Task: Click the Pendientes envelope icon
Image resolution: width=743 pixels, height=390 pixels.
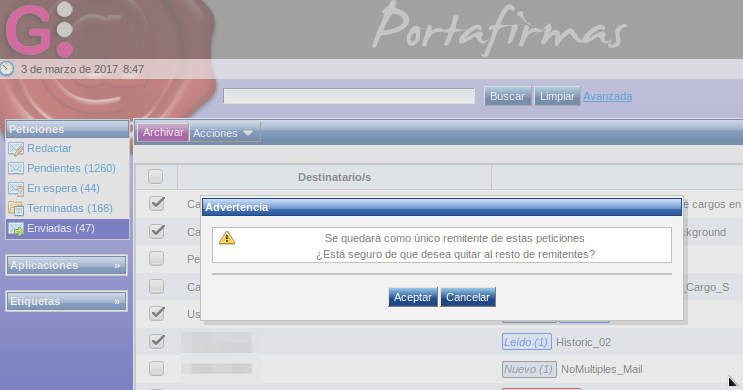Action: pyautogui.click(x=16, y=168)
